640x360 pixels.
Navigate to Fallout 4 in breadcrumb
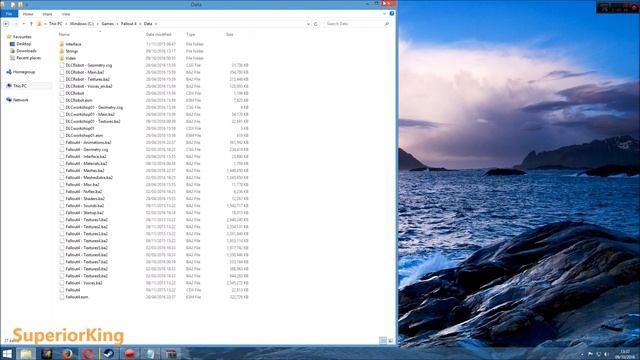coord(129,24)
